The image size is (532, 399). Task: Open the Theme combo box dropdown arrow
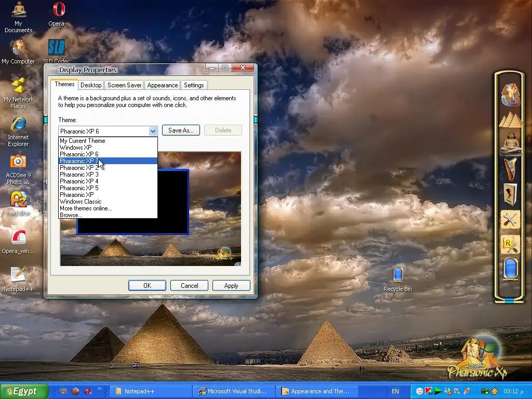tap(153, 131)
